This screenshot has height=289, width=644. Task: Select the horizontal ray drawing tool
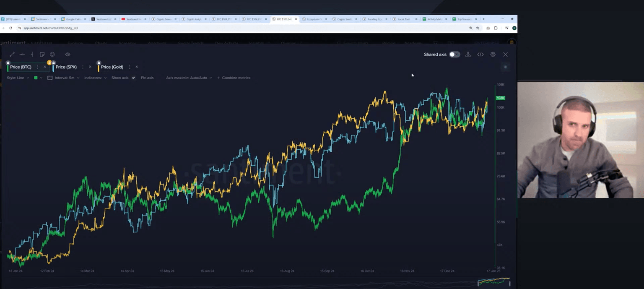point(22,55)
